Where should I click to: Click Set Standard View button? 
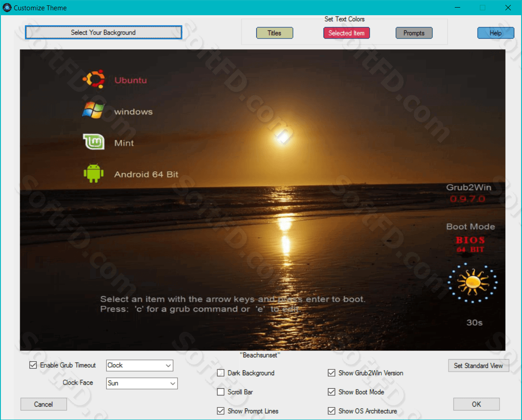point(479,366)
